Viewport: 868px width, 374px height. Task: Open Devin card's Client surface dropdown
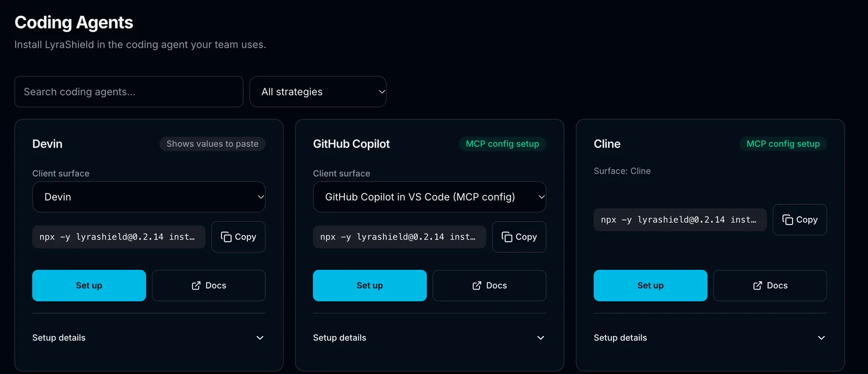(149, 197)
